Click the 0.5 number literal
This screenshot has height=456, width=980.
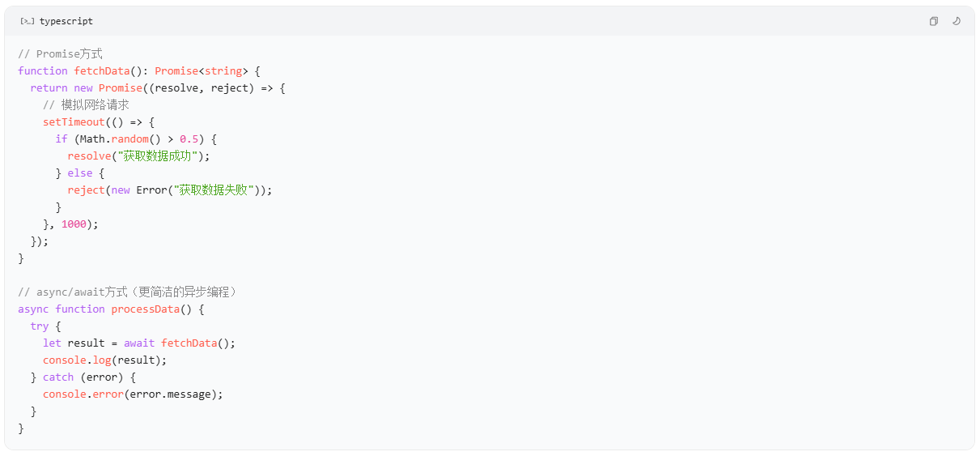coord(189,139)
